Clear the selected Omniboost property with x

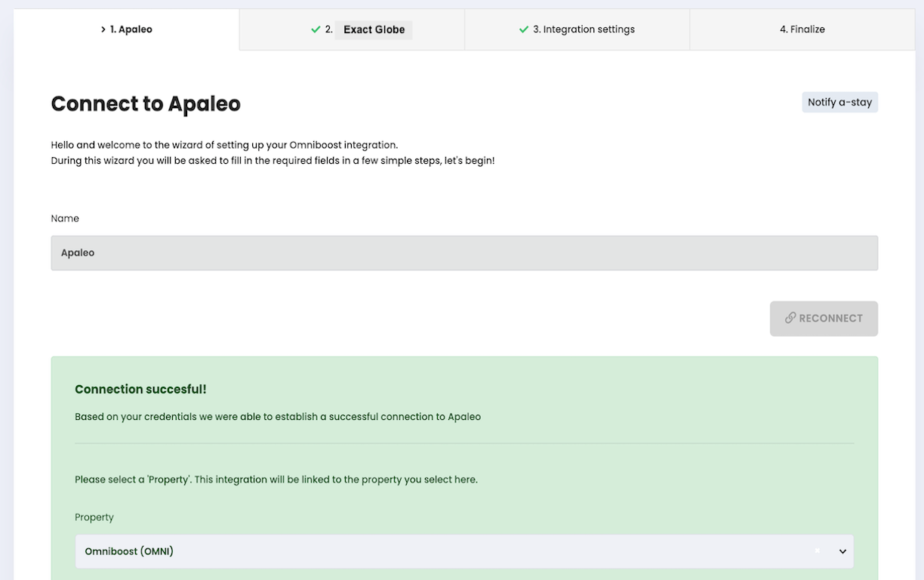coord(817,551)
